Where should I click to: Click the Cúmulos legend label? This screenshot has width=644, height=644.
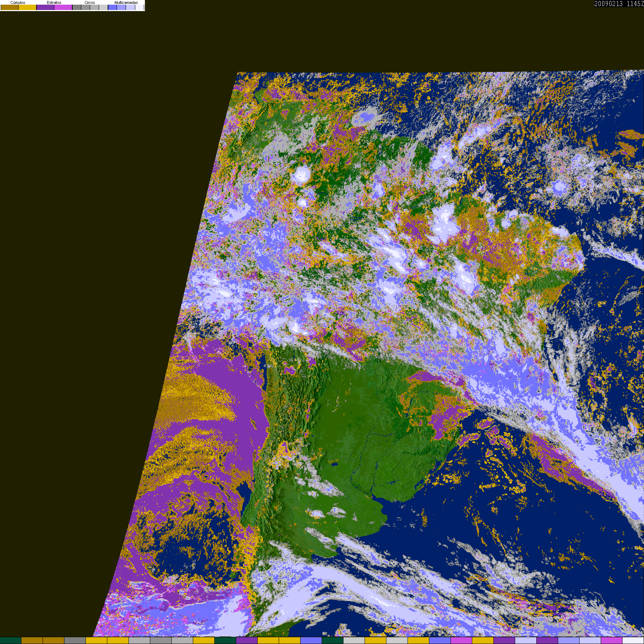pyautogui.click(x=18, y=3)
